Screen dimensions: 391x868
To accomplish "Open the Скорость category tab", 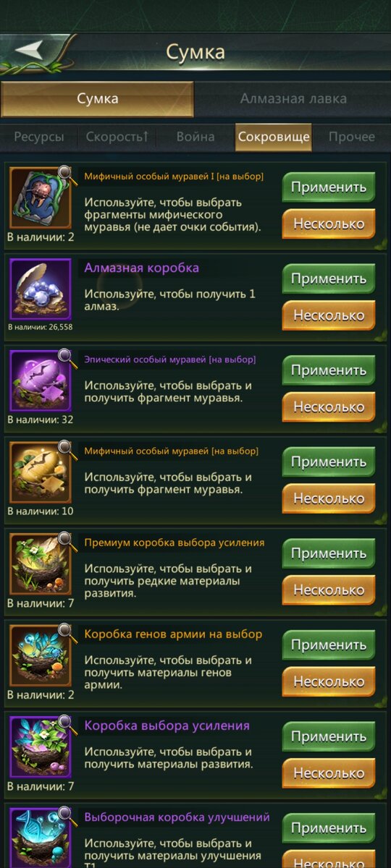I will pos(117,137).
